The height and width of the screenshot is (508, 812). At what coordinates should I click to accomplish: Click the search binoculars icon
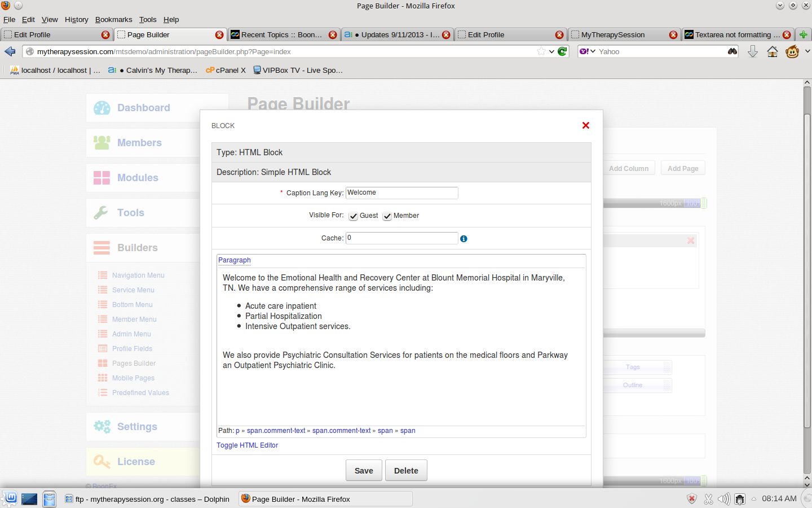pyautogui.click(x=732, y=51)
